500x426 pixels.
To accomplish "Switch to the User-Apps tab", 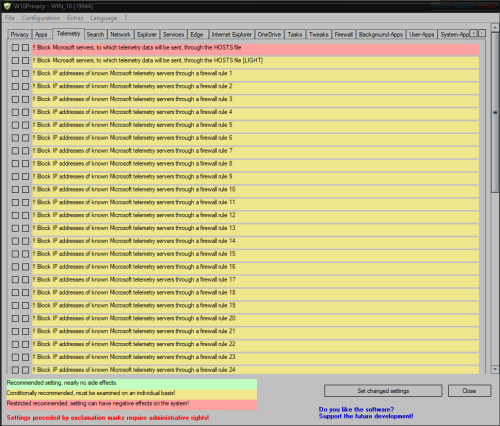I will 422,34.
